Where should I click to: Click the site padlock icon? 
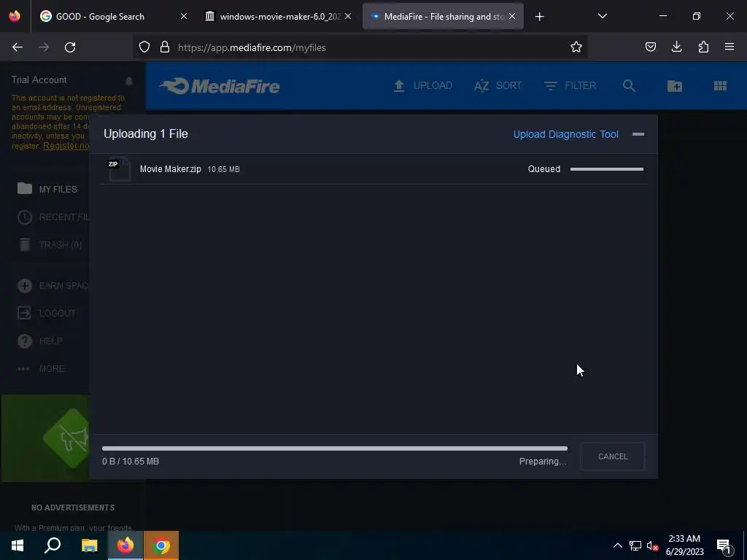click(x=165, y=47)
